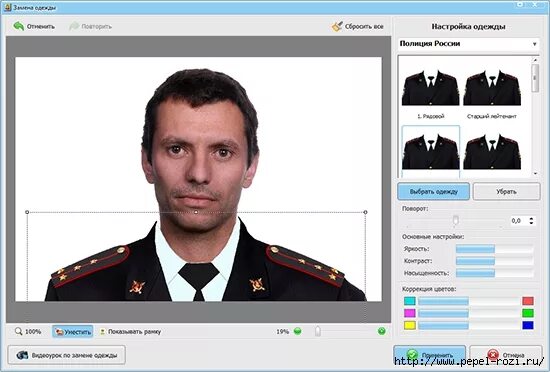Adjust the magenta-green color correction slider
This screenshot has width=550, height=372.
coord(469,313)
